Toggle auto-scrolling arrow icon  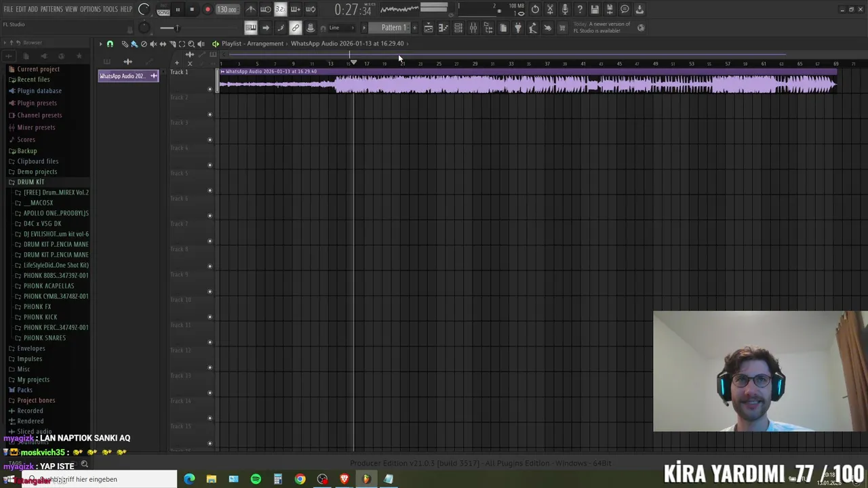(x=265, y=28)
